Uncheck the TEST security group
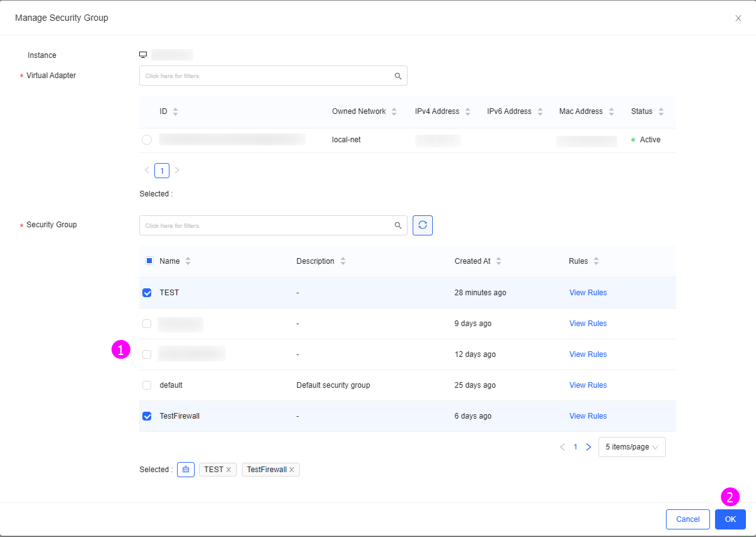756x537 pixels. point(147,293)
